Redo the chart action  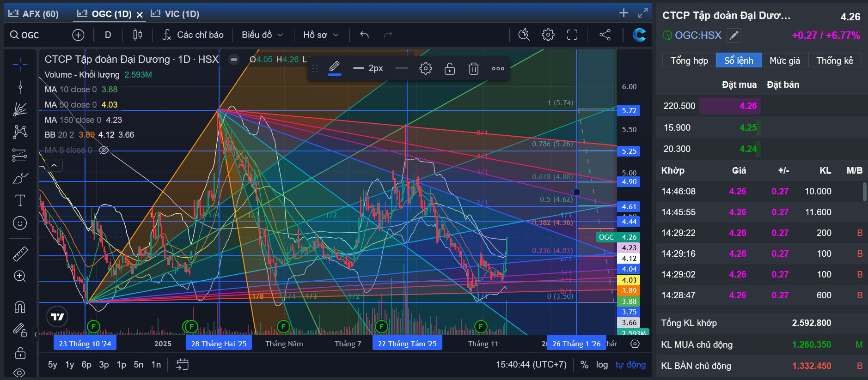[x=388, y=35]
